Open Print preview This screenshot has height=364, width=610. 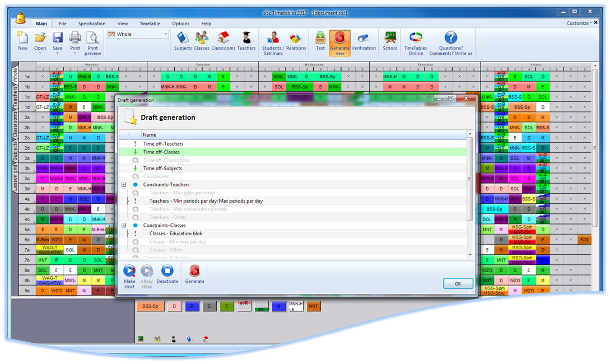pos(92,43)
